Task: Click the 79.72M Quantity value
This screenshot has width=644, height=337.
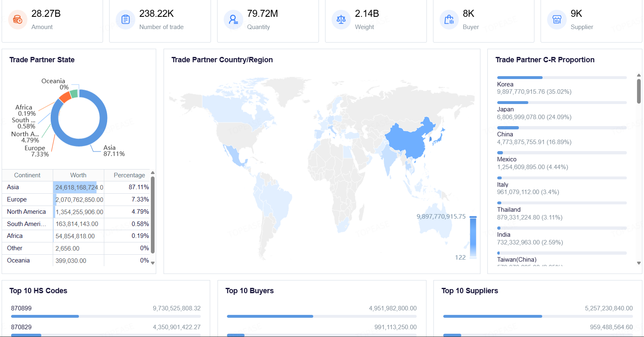Action: pyautogui.click(x=263, y=14)
